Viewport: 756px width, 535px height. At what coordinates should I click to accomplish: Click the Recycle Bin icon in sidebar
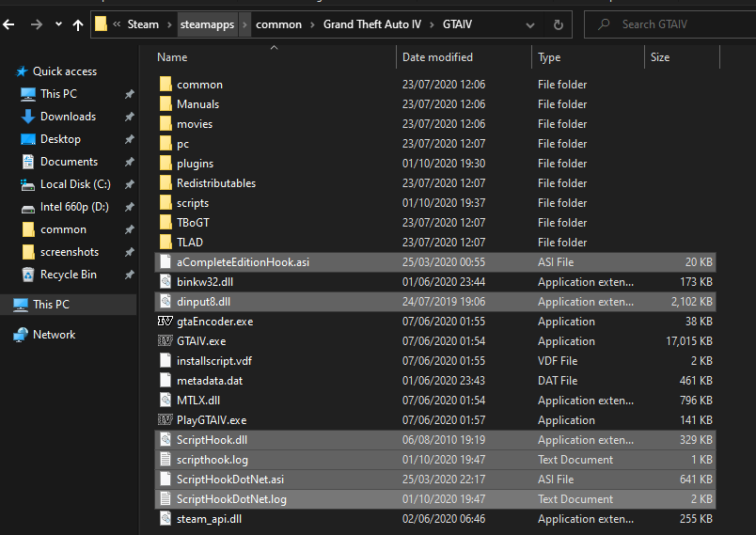click(x=28, y=275)
